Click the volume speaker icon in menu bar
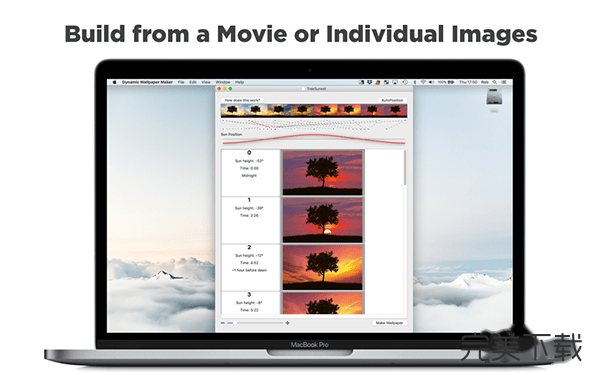 click(x=431, y=82)
